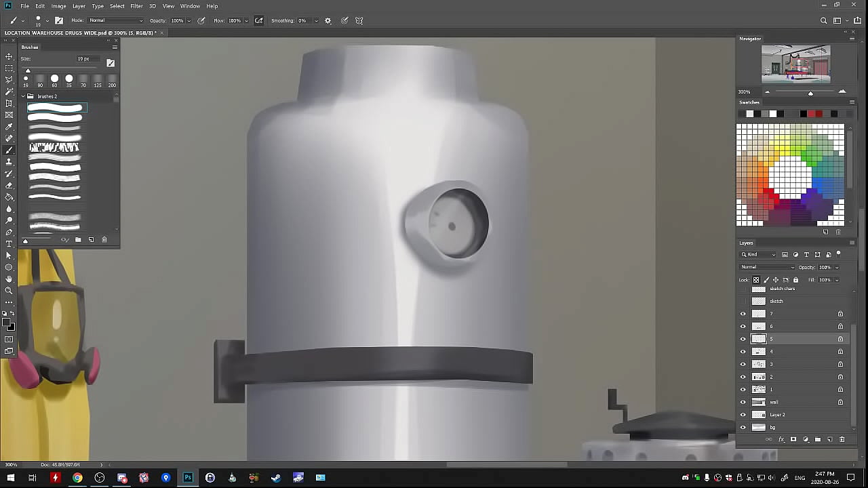Open Google Chrome from the taskbar
This screenshot has height=488, width=868.
tap(77, 478)
